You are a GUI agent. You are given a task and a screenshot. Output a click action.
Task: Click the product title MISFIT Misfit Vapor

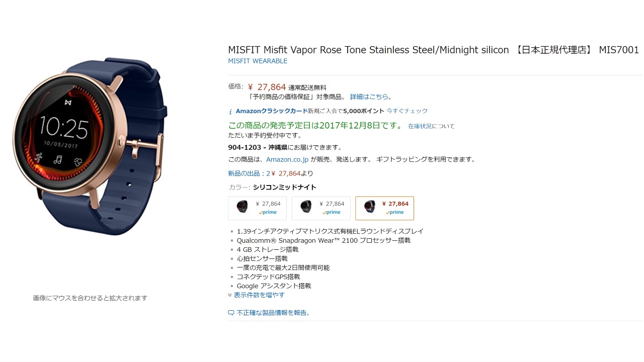pos(433,50)
